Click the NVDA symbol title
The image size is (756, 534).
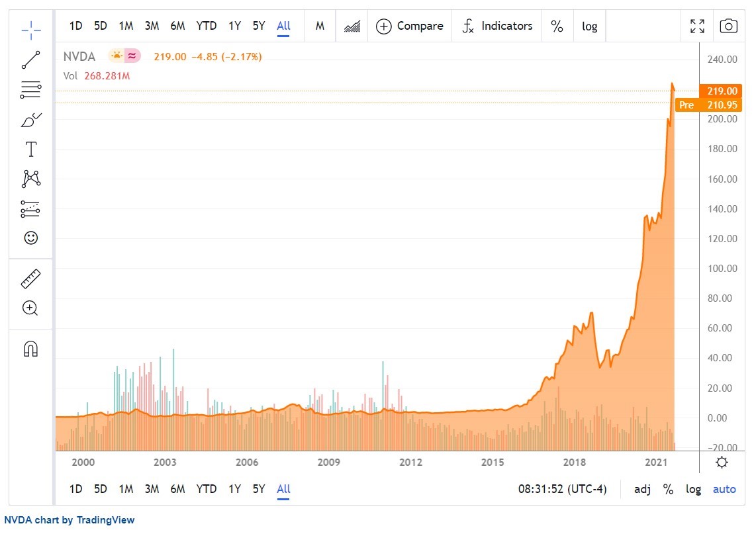(x=79, y=57)
